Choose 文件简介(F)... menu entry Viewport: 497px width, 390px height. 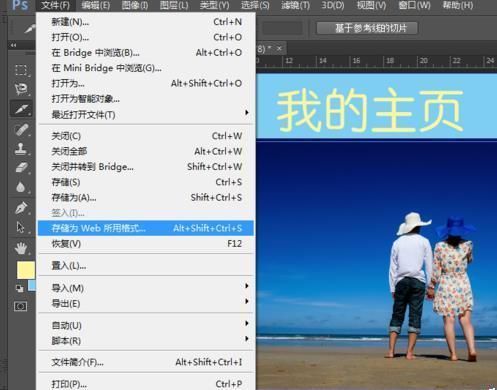click(x=146, y=362)
